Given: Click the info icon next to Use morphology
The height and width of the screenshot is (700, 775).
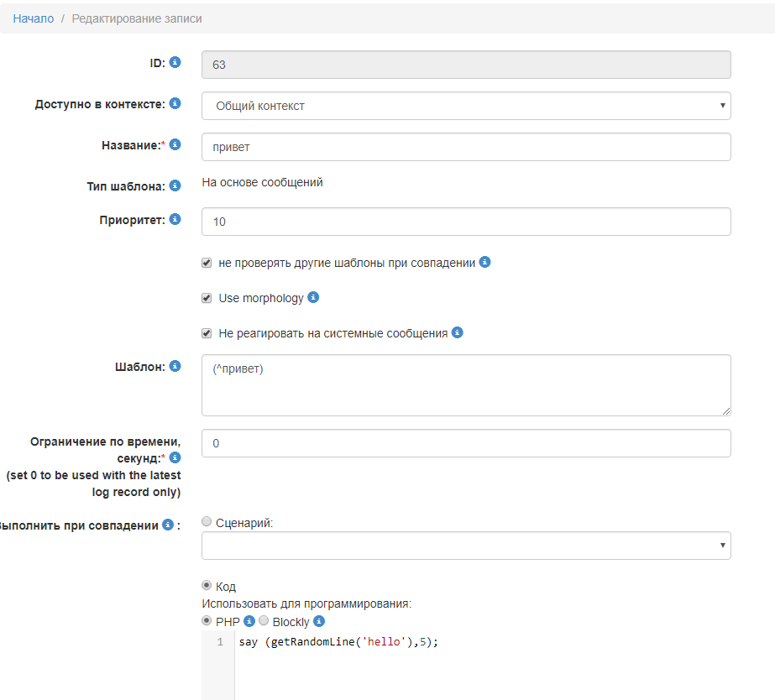Looking at the screenshot, I should click(312, 297).
